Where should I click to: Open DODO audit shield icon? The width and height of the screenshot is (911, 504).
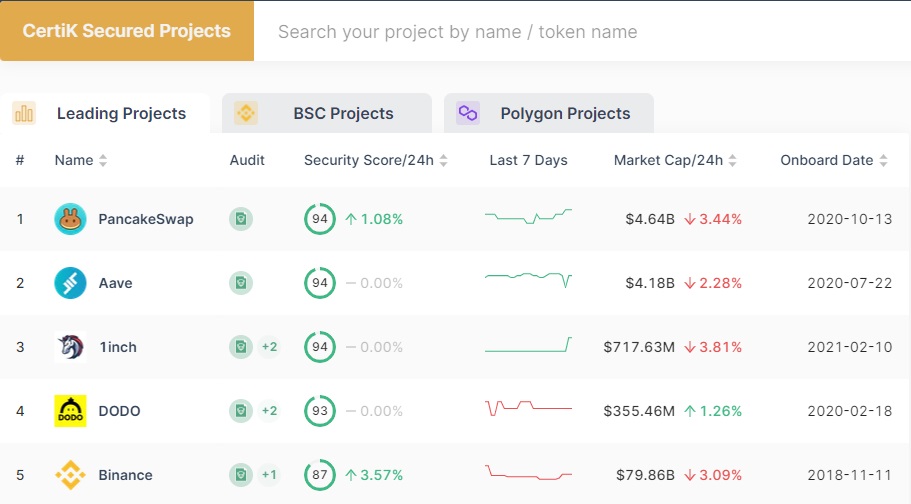pos(241,411)
